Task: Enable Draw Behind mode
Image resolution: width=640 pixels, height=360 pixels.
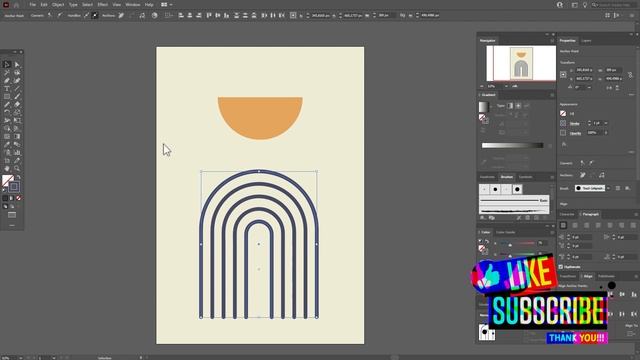Action: coord(12,207)
